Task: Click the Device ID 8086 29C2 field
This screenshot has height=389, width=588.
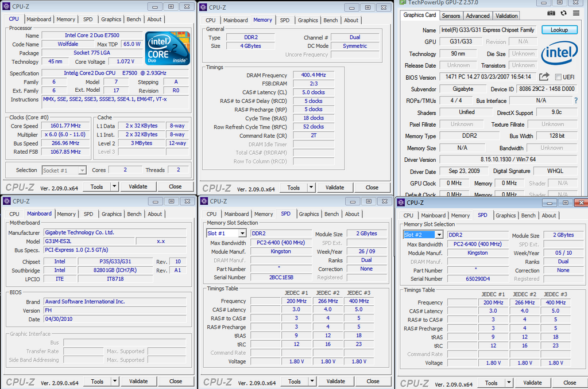Action: coord(547,89)
